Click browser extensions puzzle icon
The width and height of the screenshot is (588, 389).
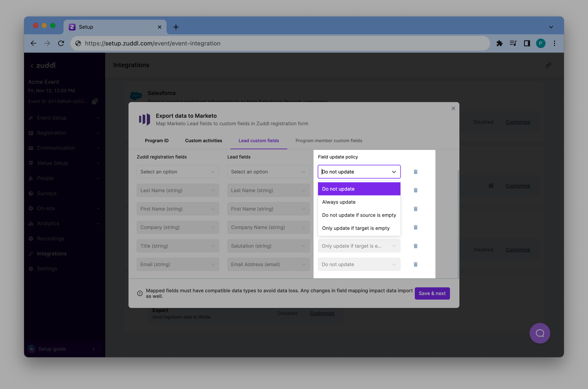click(499, 43)
